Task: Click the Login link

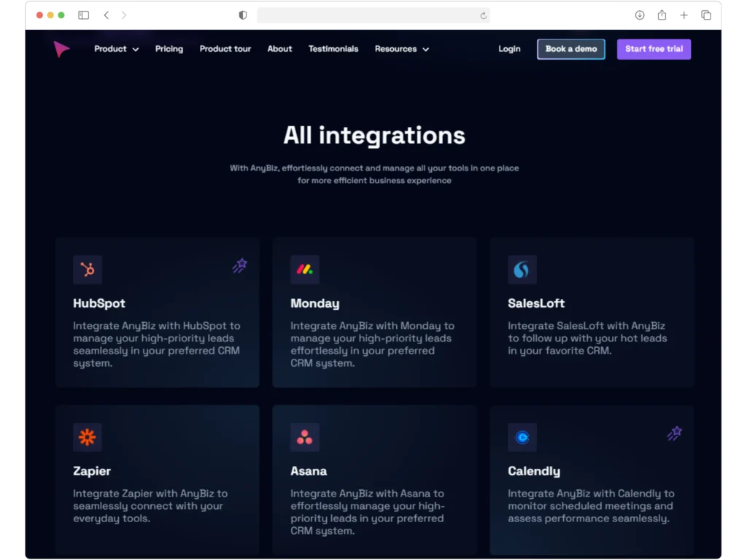Action: tap(509, 49)
